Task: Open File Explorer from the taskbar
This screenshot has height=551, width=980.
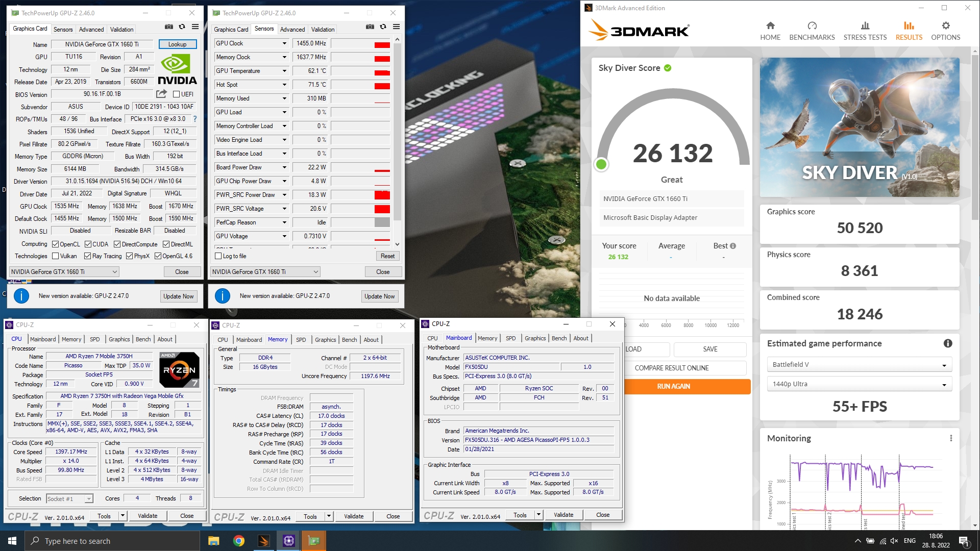Action: click(x=213, y=541)
